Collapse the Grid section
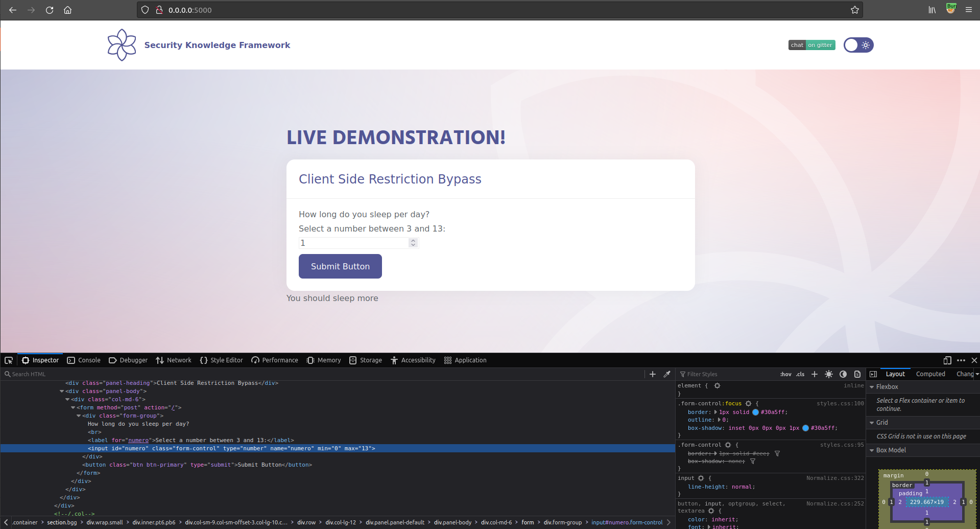This screenshot has width=980, height=529. tap(872, 423)
